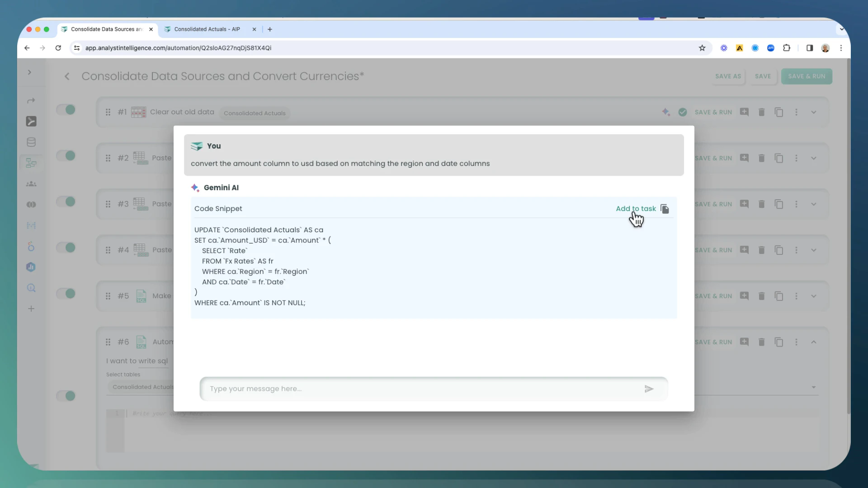The width and height of the screenshot is (868, 488).
Task: Add a comment on task #1 via speech-bubble icon
Action: tap(745, 112)
